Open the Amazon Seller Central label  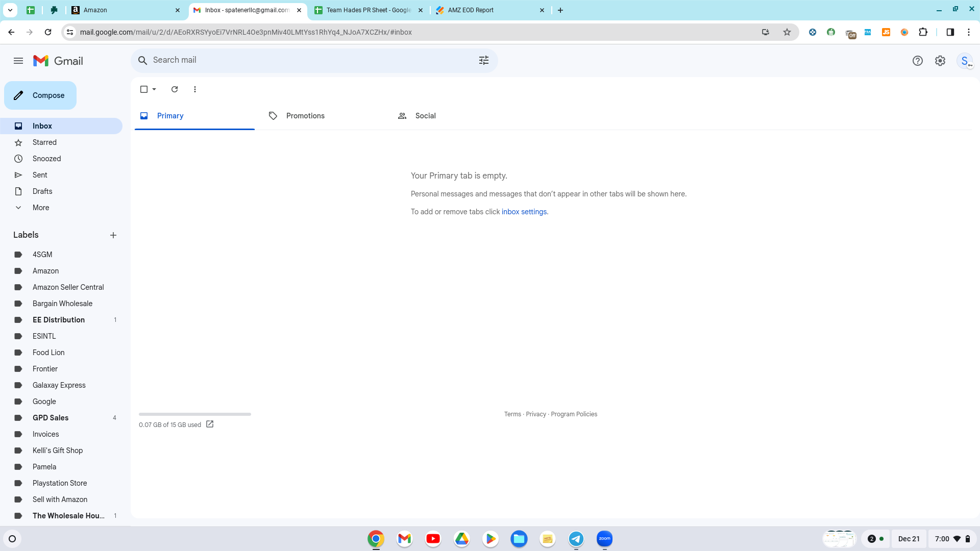point(61,287)
